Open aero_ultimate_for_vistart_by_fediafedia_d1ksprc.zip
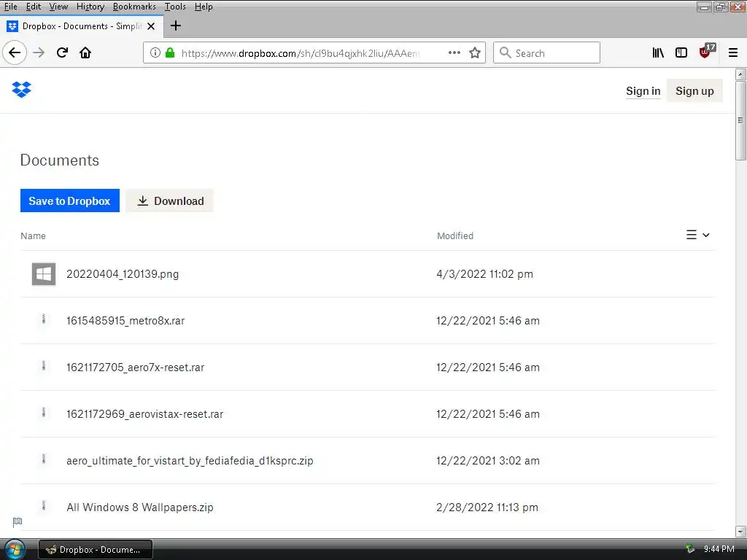 (x=190, y=461)
